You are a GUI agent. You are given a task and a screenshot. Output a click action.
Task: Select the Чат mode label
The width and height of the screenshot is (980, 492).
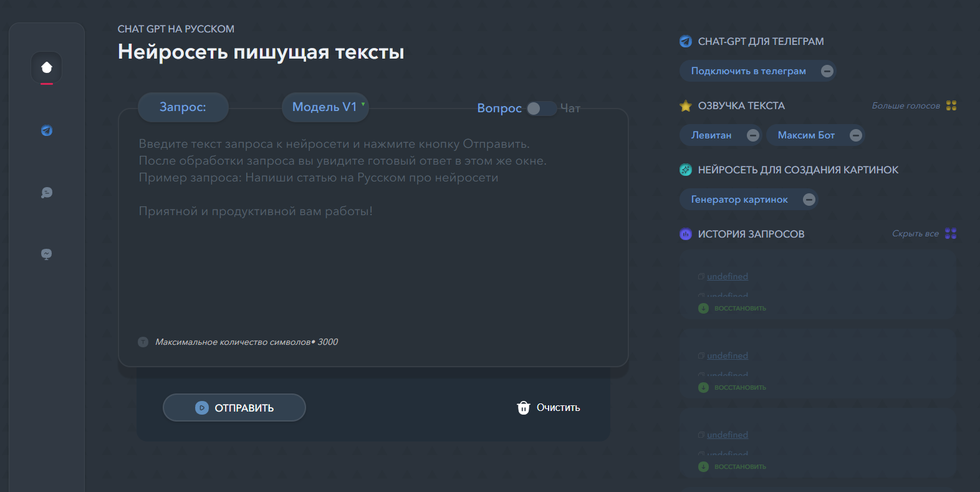coord(570,109)
